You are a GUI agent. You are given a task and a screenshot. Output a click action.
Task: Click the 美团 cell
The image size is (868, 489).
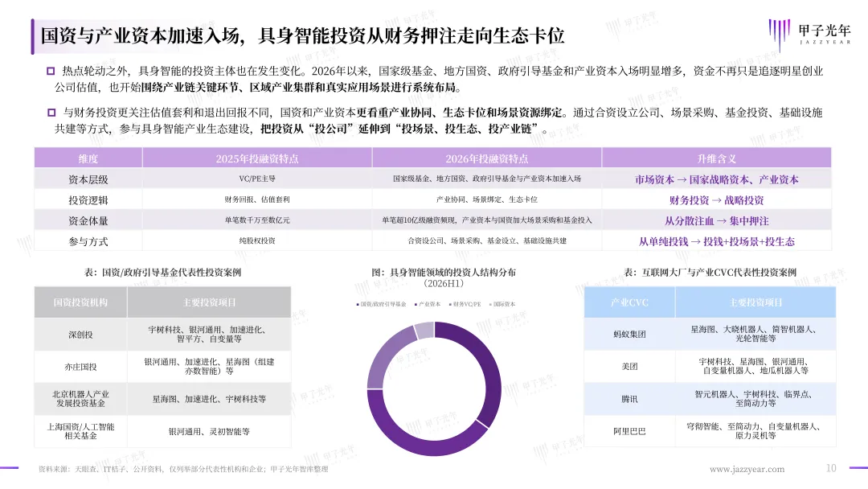tap(629, 366)
